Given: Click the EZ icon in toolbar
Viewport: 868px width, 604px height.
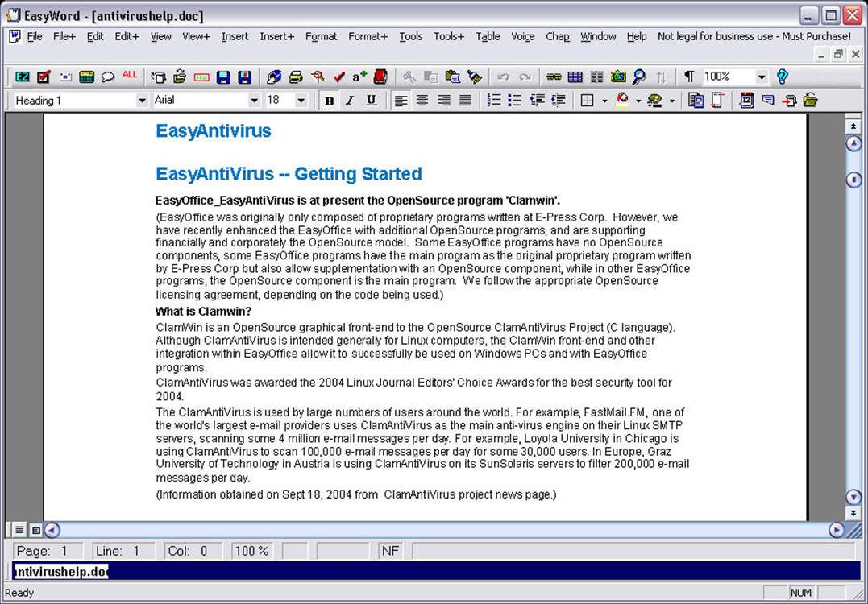Looking at the screenshot, I should click(x=22, y=77).
